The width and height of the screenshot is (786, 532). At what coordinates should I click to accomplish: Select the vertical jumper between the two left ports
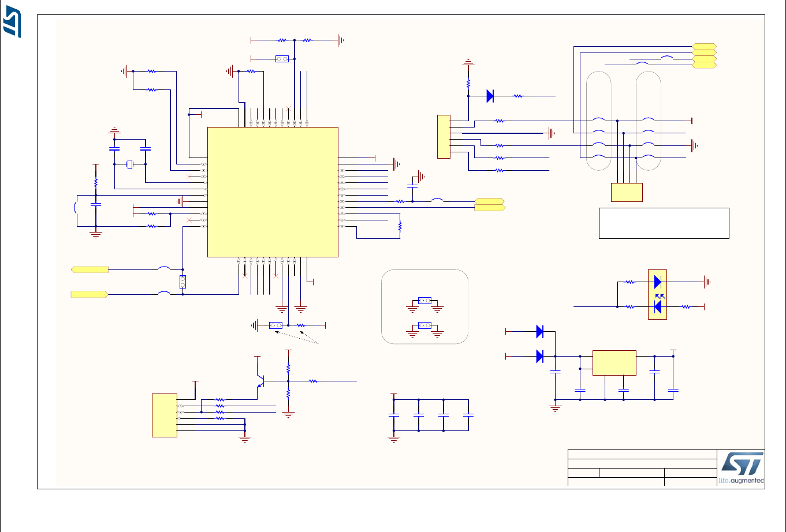(182, 282)
